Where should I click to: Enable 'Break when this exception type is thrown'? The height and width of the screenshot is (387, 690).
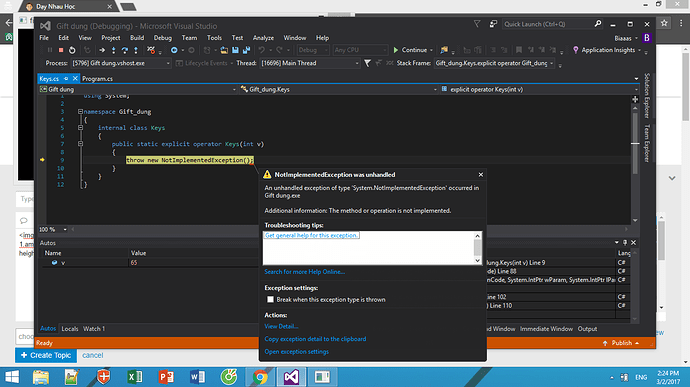pos(270,299)
